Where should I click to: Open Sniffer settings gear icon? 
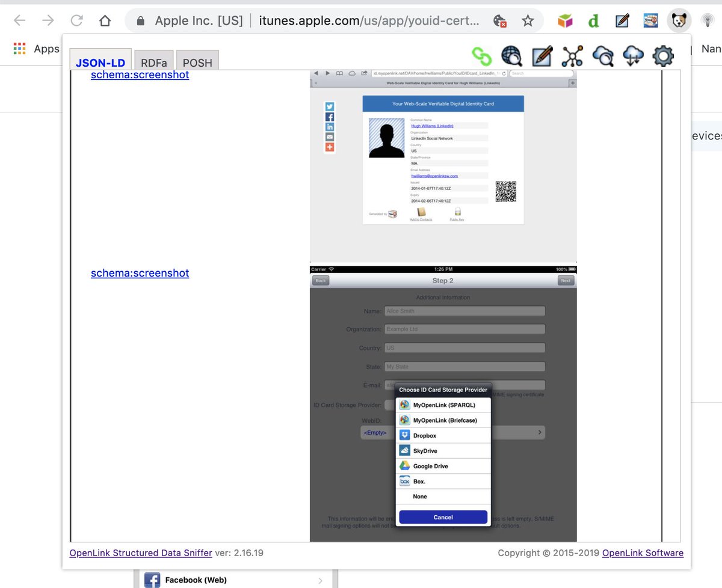[663, 57]
